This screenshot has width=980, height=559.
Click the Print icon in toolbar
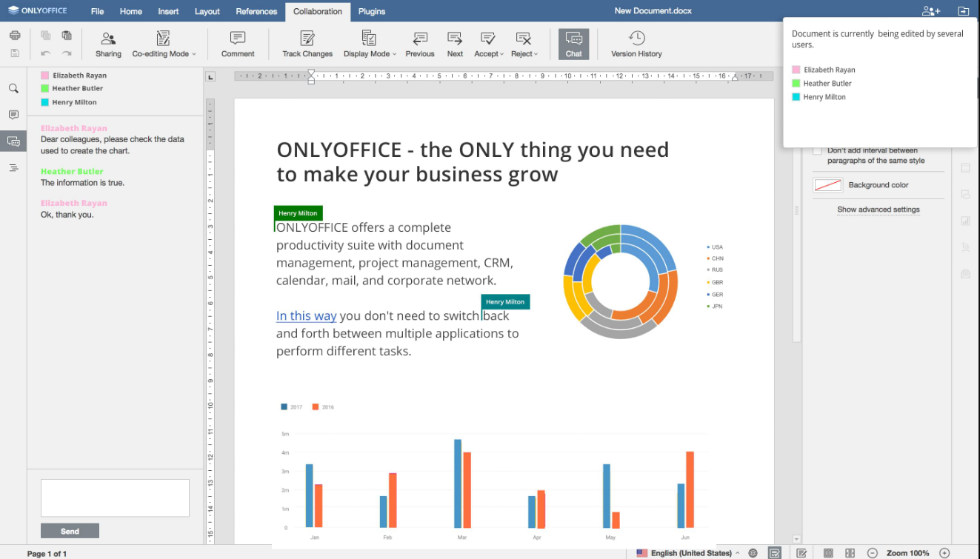pos(14,34)
